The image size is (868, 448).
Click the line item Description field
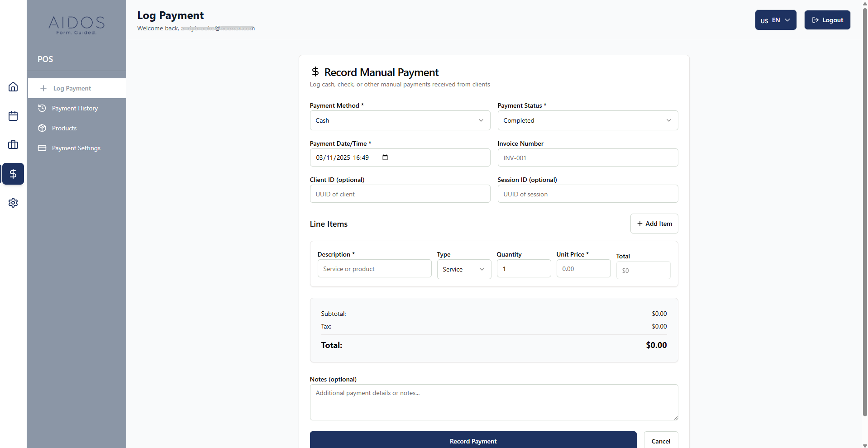(374, 268)
